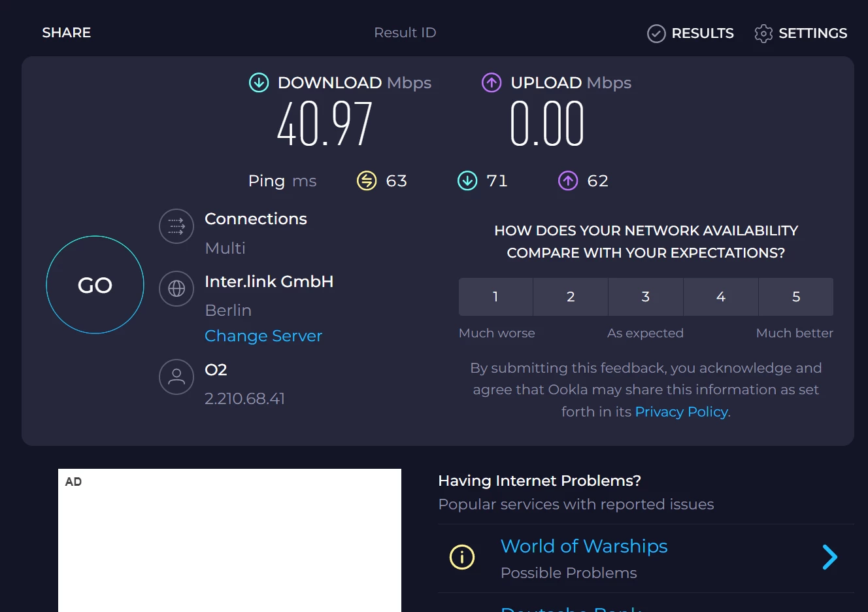The image size is (868, 612).
Task: Open the RESULTS menu item
Action: tap(690, 33)
